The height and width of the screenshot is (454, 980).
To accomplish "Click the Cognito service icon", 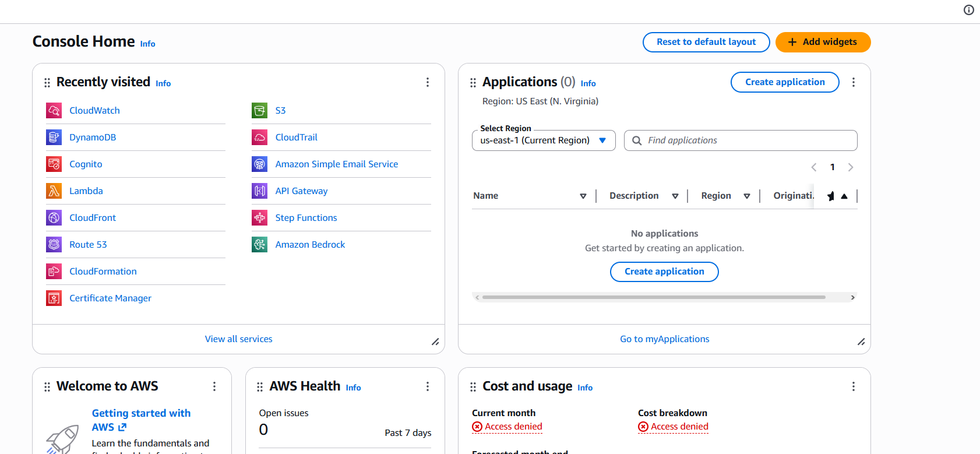I will point(54,164).
